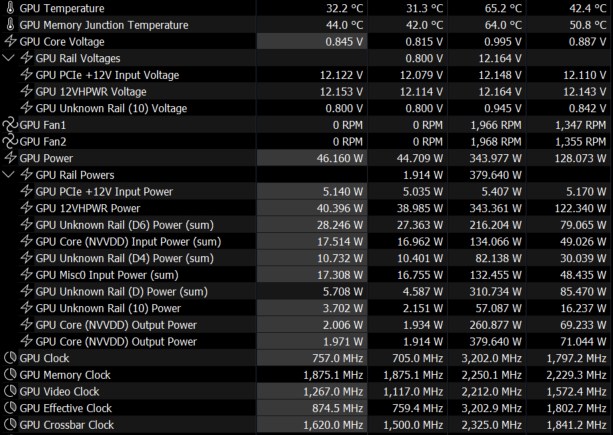Collapse the GPU Rail Powers group

tap(8, 175)
